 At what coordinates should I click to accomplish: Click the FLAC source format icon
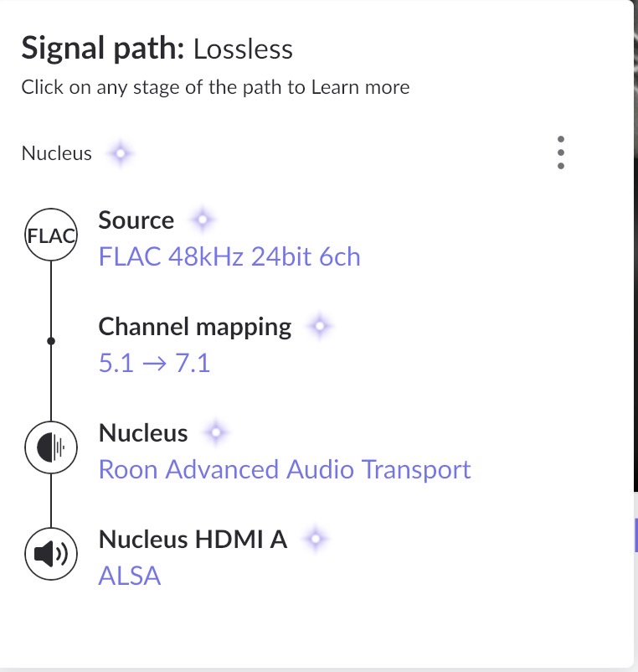click(x=51, y=235)
